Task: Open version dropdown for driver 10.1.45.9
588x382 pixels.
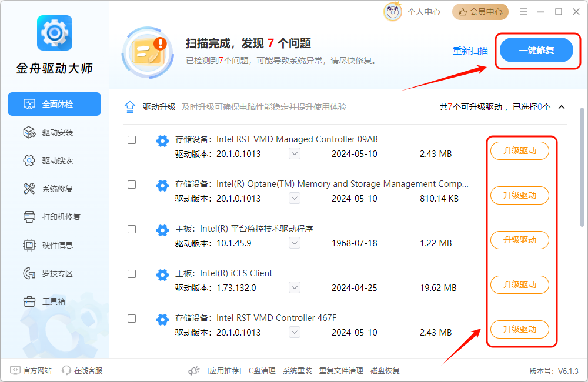Action: pyautogui.click(x=295, y=243)
